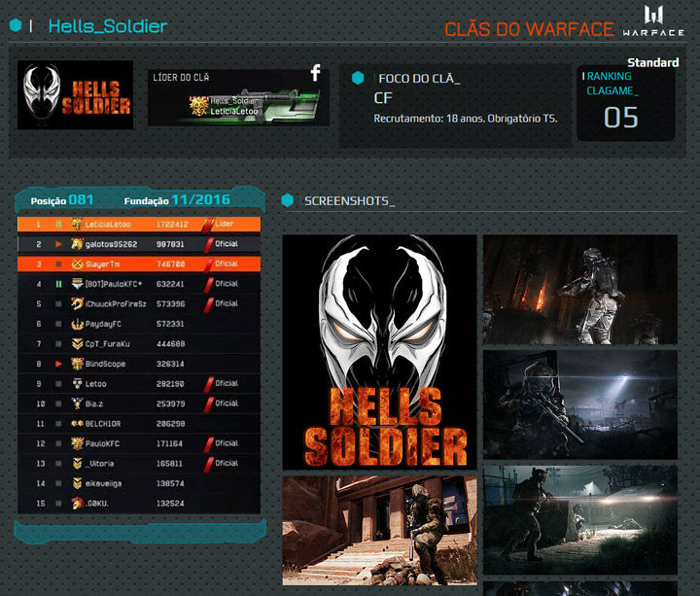
Task: Click the grey status square for SlayerTm
Action: pyautogui.click(x=58, y=263)
